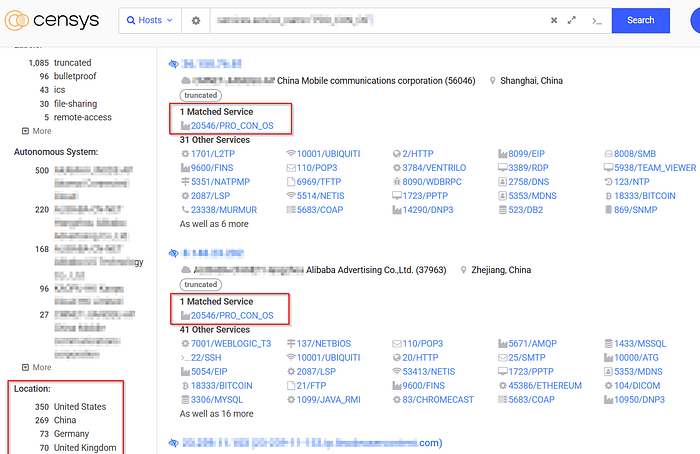Open the first host's blurred IP link

tap(211, 64)
